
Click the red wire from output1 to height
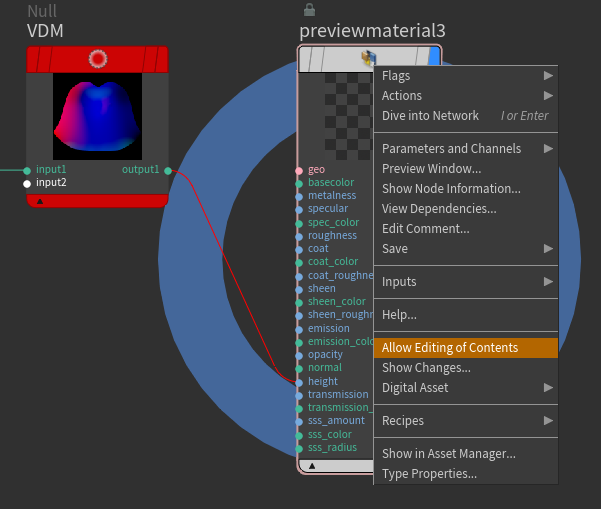coord(234,276)
